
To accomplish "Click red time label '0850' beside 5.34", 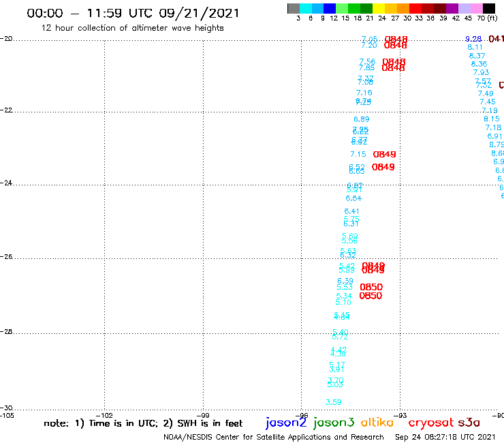I will (x=371, y=296).
